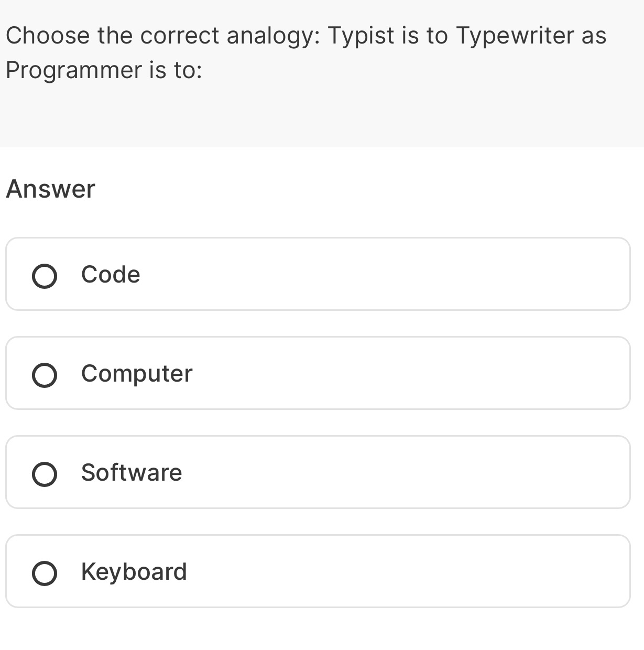This screenshot has height=650, width=644.
Task: Click the Software text label
Action: 131,473
